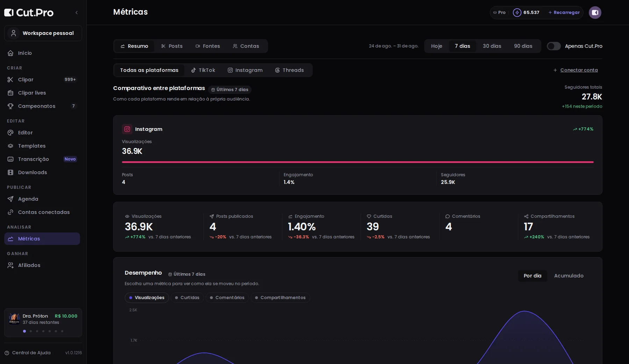
Task: Open the Afiliados user-plus icon
Action: tap(10, 265)
